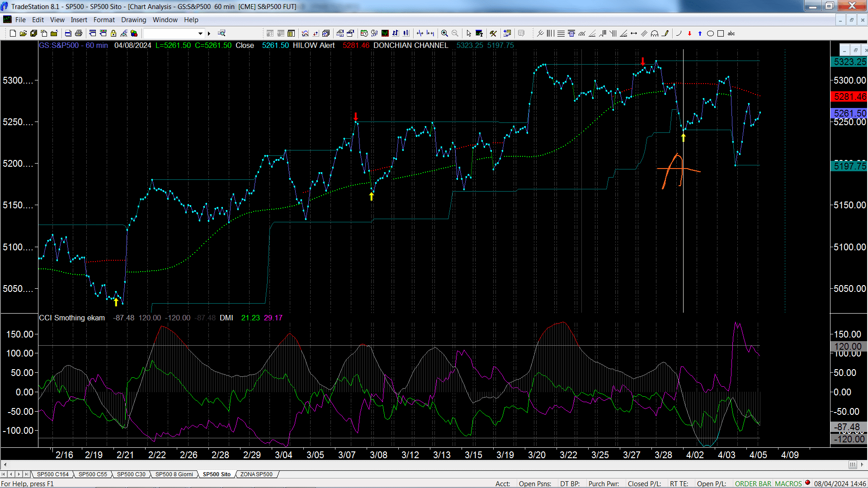This screenshot has height=488, width=868.
Task: Click the green bars on black icon
Action: pyautogui.click(x=385, y=33)
